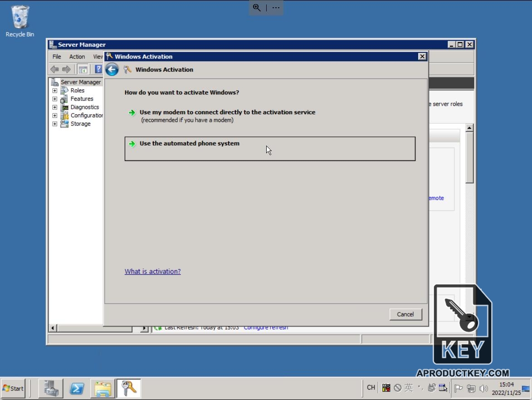Image resolution: width=532 pixels, height=400 pixels.
Task: Open the 'What is activation?' link
Action: [152, 271]
